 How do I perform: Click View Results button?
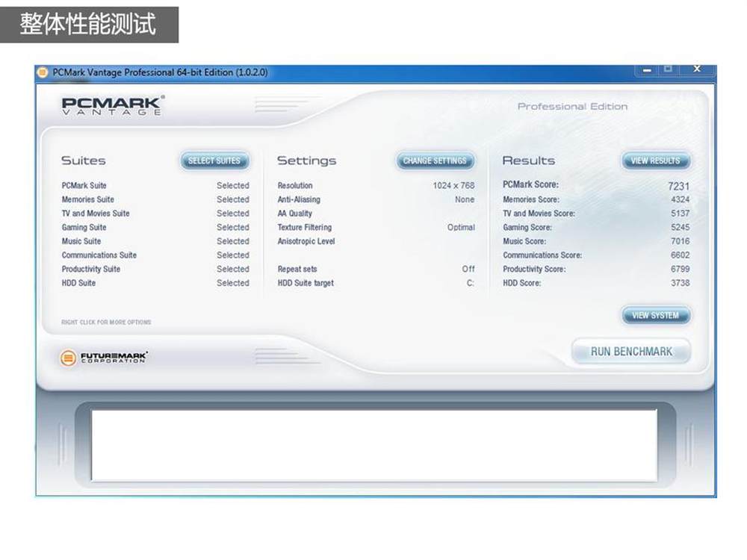tap(656, 161)
